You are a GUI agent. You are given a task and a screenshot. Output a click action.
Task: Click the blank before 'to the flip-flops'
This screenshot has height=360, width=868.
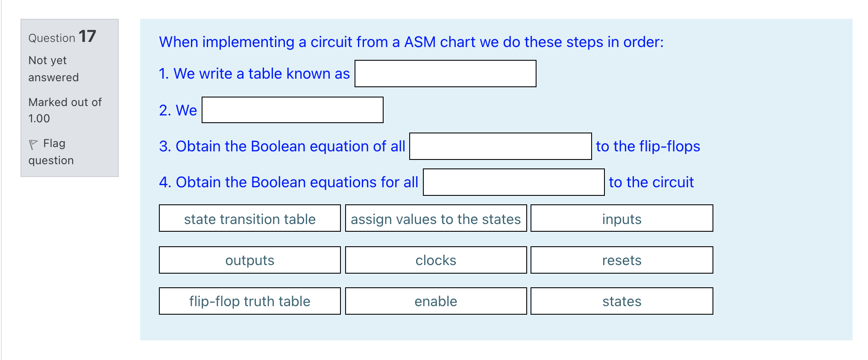tap(500, 147)
